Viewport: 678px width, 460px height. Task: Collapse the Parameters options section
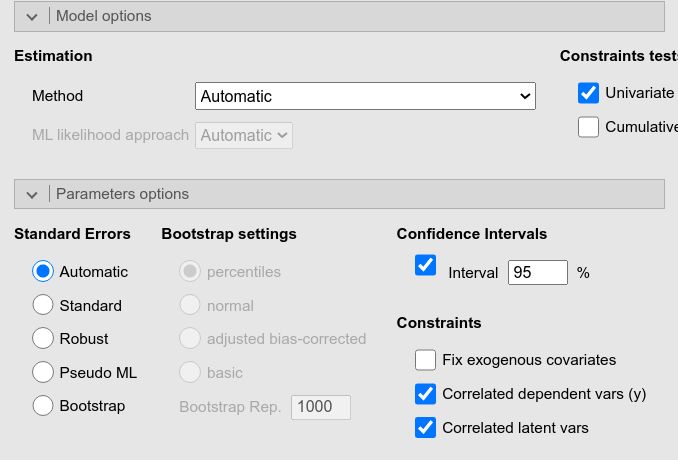tap(32, 194)
